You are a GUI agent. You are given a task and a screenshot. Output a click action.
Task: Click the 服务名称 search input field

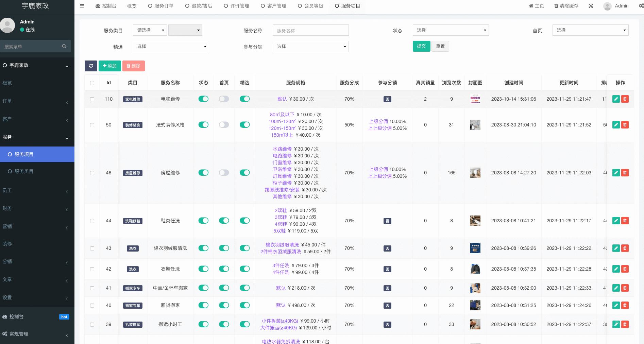click(310, 30)
